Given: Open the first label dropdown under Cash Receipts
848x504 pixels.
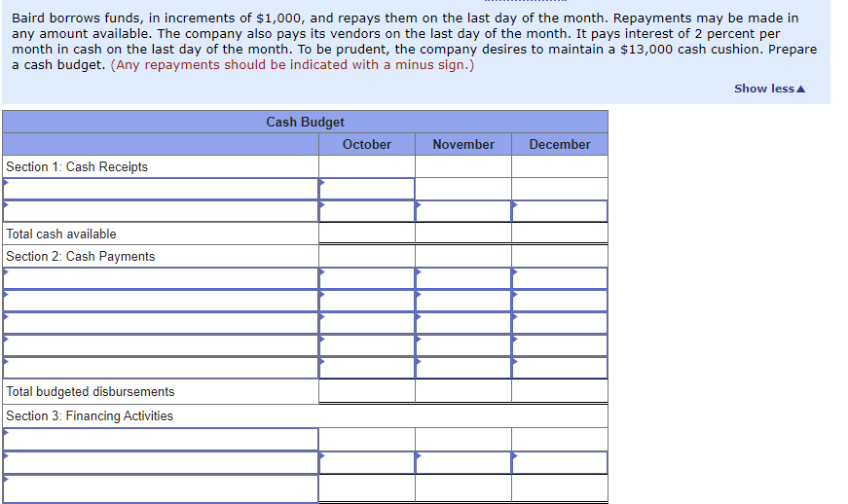Looking at the screenshot, I should click(x=161, y=189).
